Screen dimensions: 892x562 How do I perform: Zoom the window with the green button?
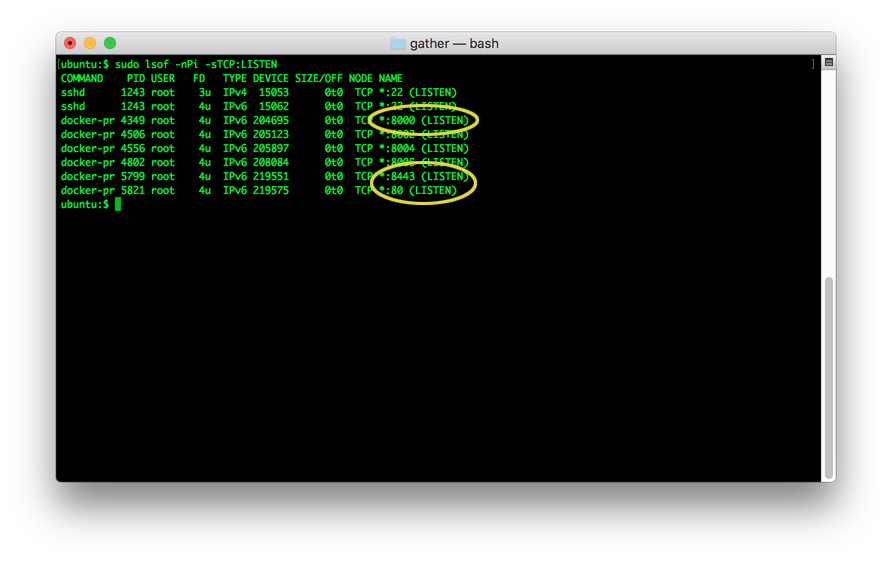tap(110, 43)
